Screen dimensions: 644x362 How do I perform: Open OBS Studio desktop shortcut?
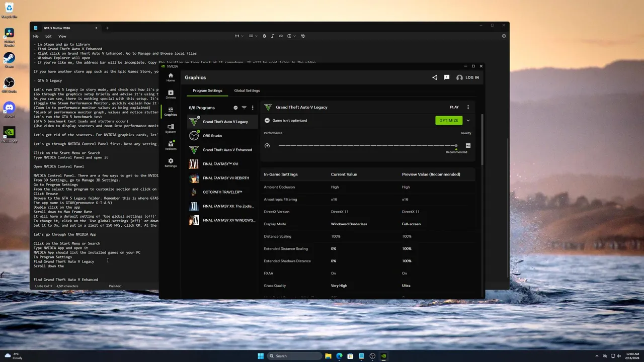click(x=9, y=84)
